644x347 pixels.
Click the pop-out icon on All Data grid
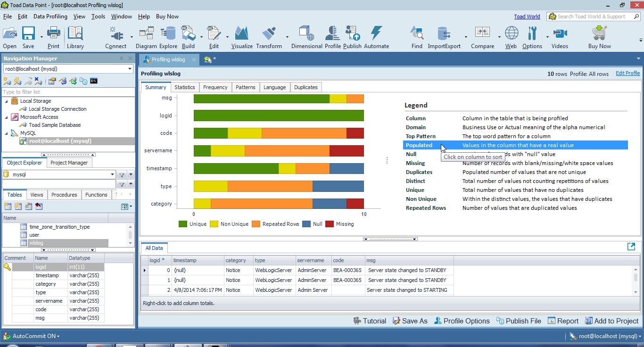pyautogui.click(x=631, y=247)
